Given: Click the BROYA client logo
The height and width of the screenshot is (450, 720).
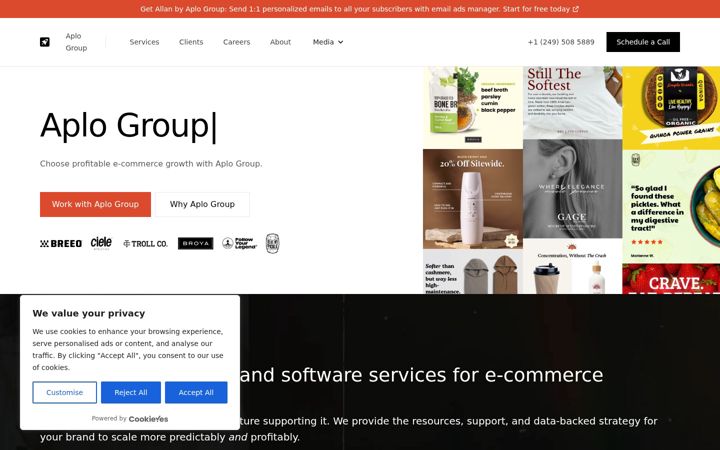Looking at the screenshot, I should [196, 243].
